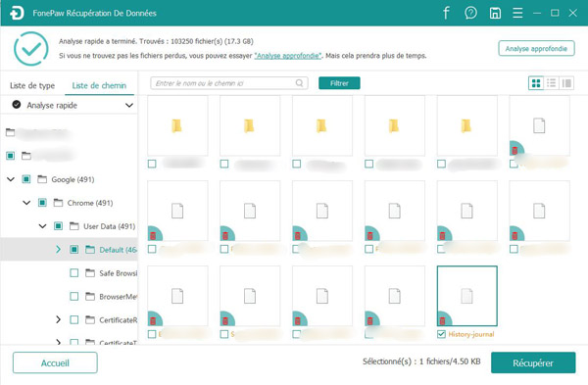
Task: Toggle the User Data checkbox
Action: point(58,226)
